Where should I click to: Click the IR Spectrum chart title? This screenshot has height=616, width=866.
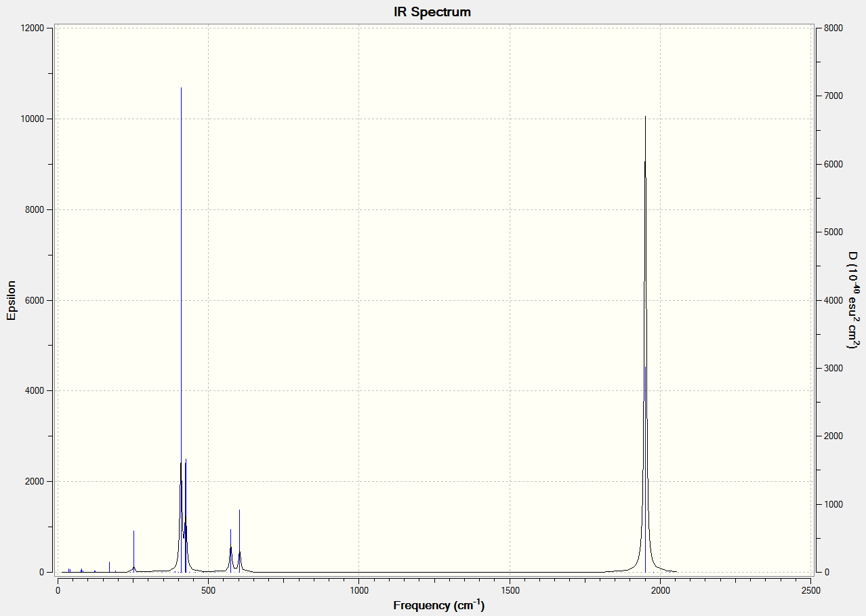(x=432, y=12)
